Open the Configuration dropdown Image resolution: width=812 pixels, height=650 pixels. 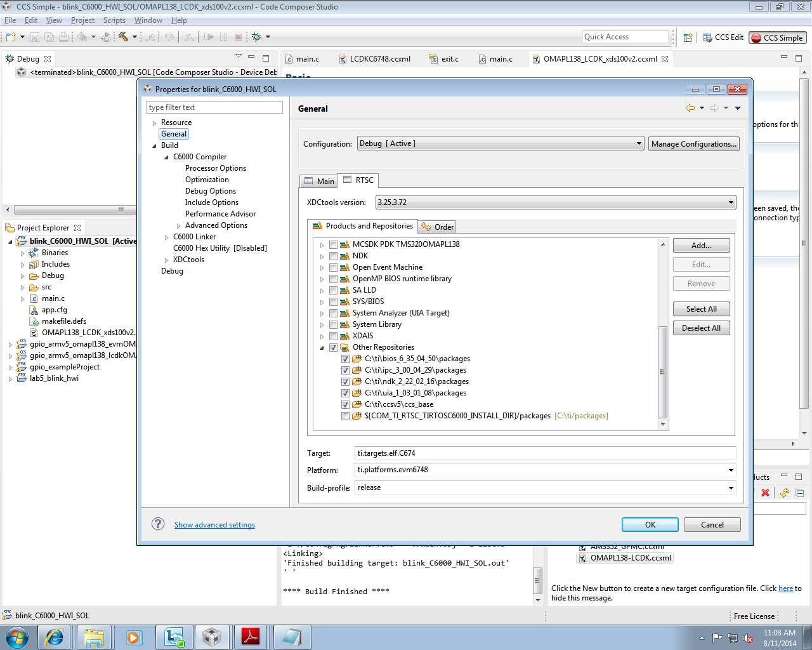point(501,143)
